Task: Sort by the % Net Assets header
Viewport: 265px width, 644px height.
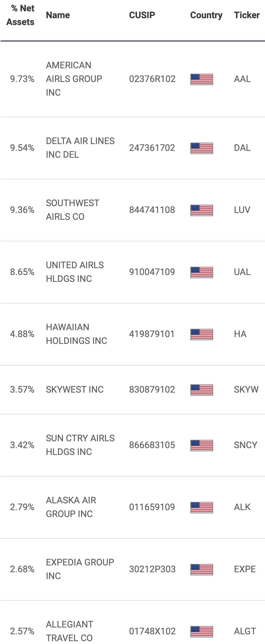Action: [21, 15]
